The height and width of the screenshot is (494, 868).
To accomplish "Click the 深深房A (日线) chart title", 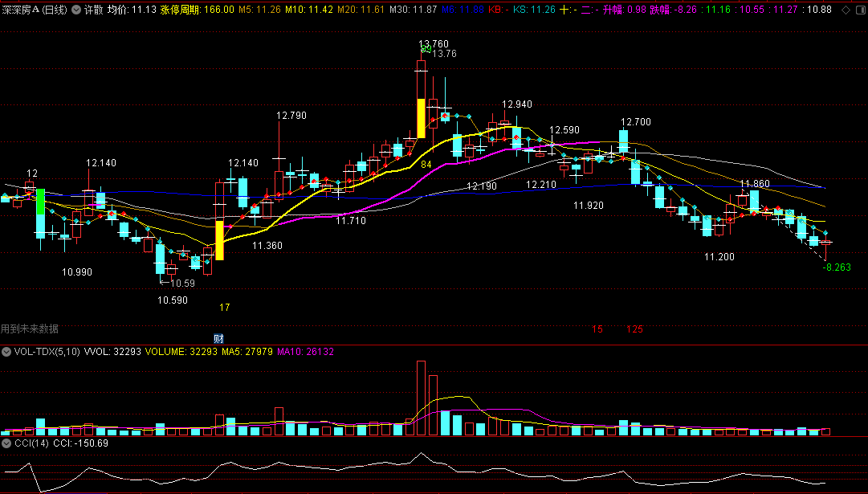I will click(35, 10).
